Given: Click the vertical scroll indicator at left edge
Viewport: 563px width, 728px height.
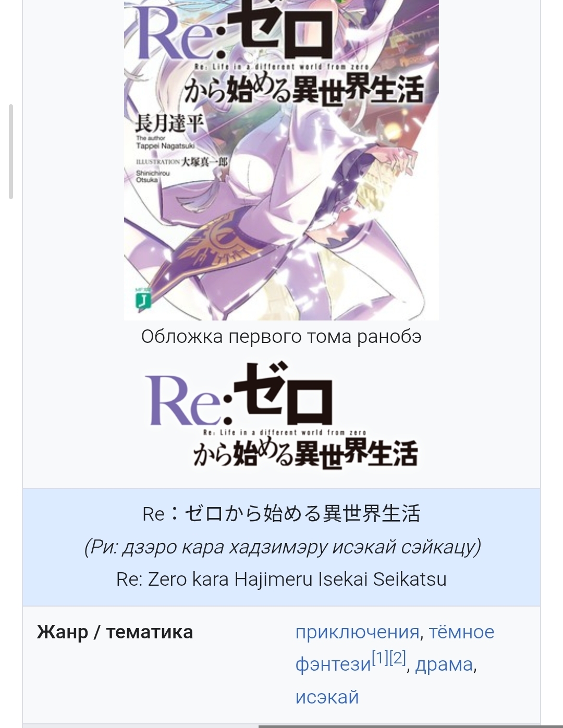Looking at the screenshot, I should pos(10,152).
